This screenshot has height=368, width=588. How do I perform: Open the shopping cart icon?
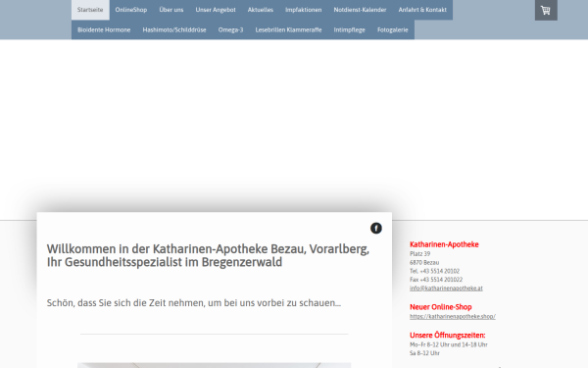pyautogui.click(x=546, y=10)
